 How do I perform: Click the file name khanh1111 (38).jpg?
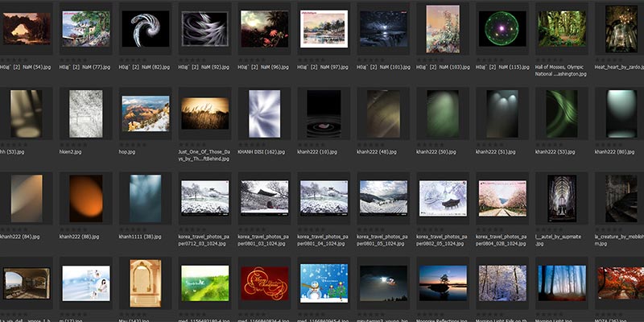coord(140,237)
